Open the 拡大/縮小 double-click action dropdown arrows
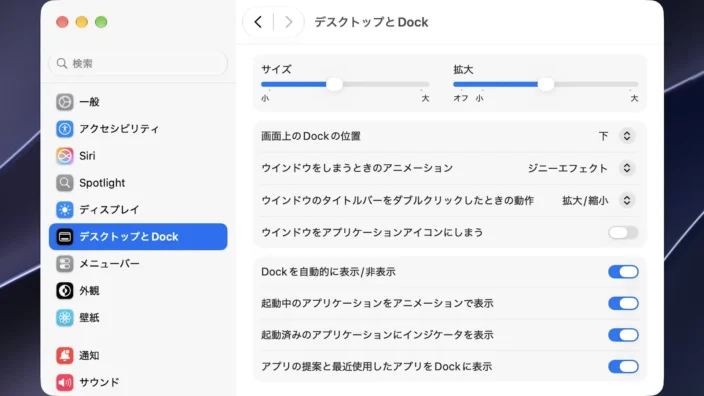The height and width of the screenshot is (396, 704). [x=627, y=200]
